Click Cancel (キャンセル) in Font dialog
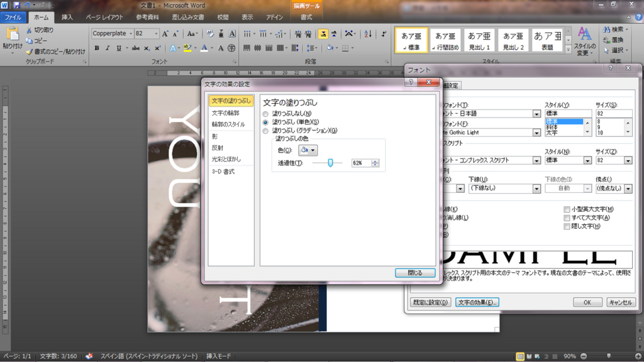Viewport: 644px width, 362px height. (621, 302)
